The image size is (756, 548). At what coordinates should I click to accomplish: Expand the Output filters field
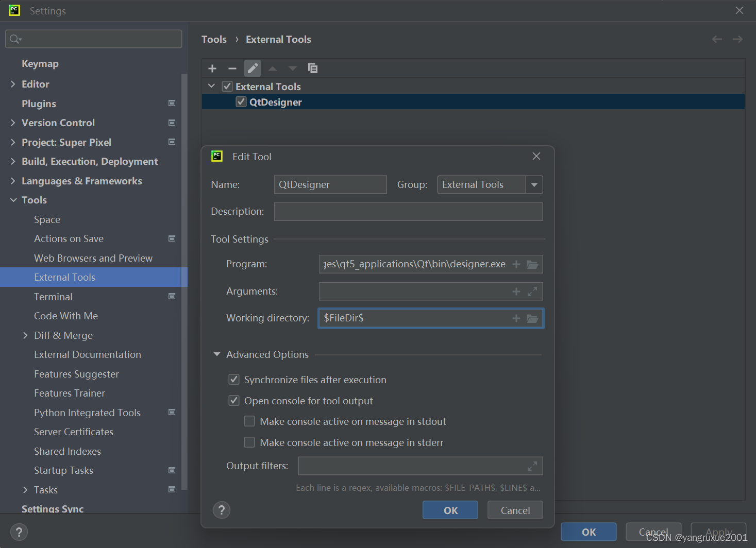532,466
